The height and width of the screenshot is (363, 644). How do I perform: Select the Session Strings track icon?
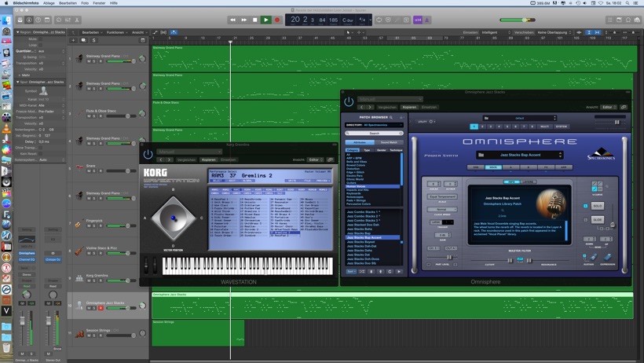(x=79, y=333)
